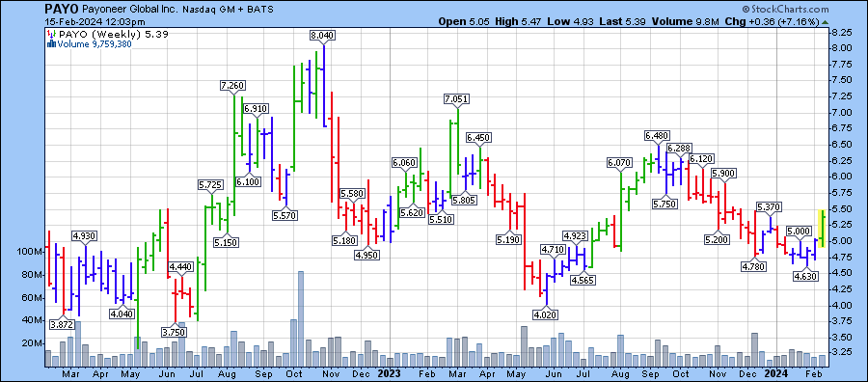Image resolution: width=868 pixels, height=382 pixels.
Task: Click the 5.190 price label
Action: pyautogui.click(x=509, y=240)
